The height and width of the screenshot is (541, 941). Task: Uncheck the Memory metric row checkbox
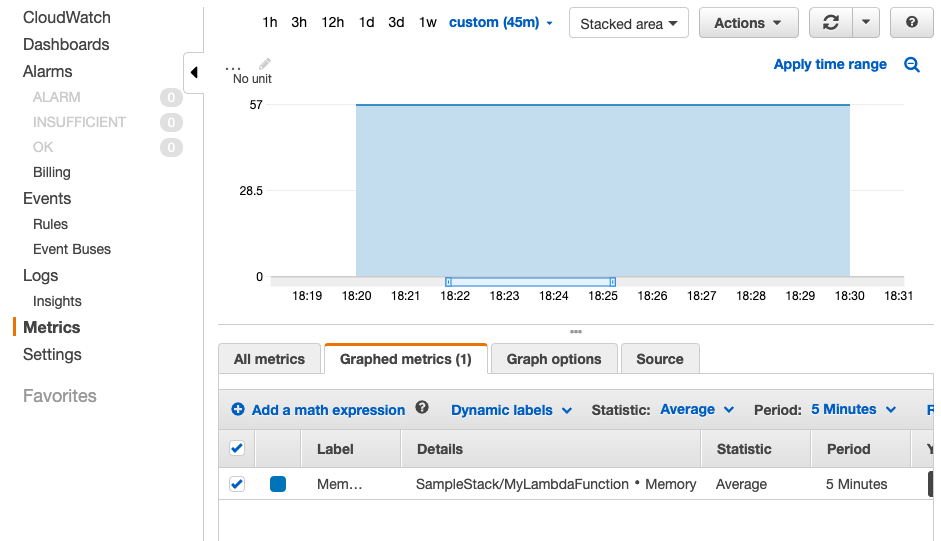click(237, 484)
